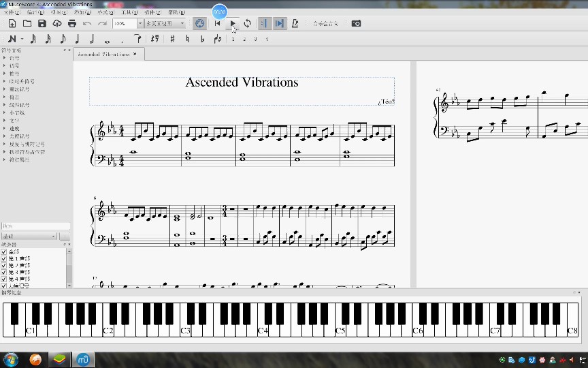Open the zoom level 100% dropdown
The width and height of the screenshot is (588, 368).
click(x=140, y=23)
